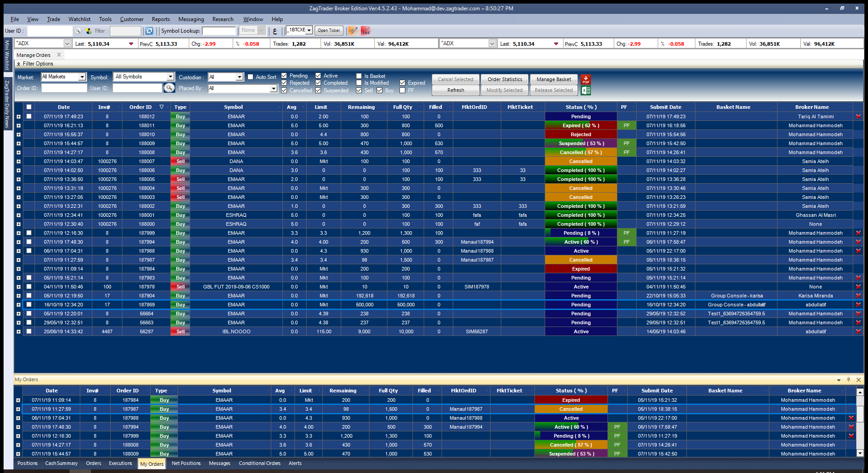This screenshot has width=868, height=473.
Task: Open My Orders panel options arrow
Action: pos(839,380)
